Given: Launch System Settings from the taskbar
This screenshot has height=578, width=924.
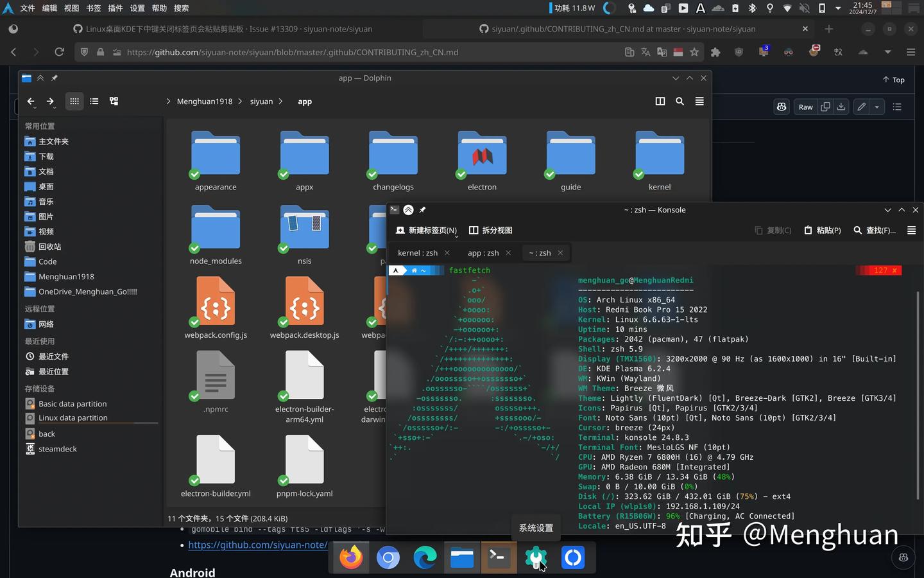Looking at the screenshot, I should [x=536, y=557].
